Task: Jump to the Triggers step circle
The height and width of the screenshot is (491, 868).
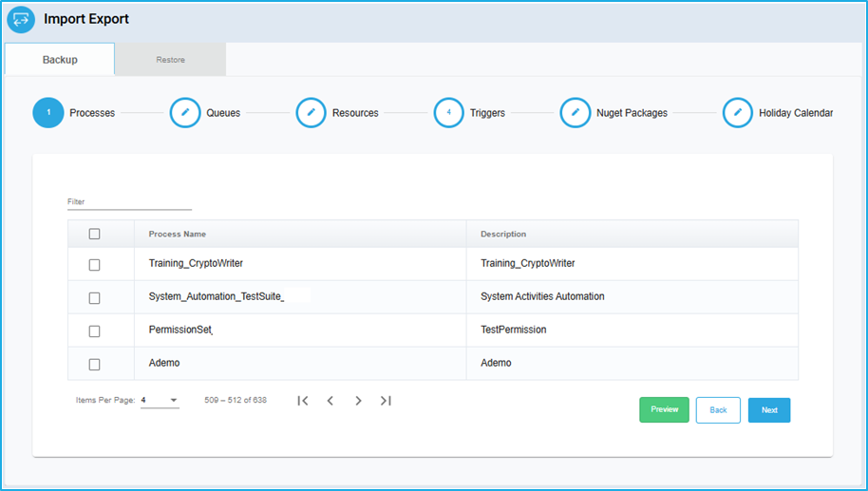Action: 449,112
